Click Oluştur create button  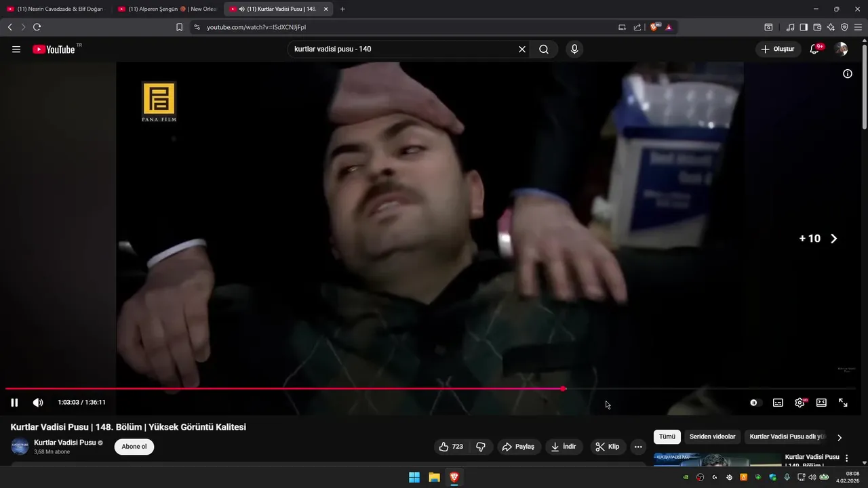coord(778,49)
